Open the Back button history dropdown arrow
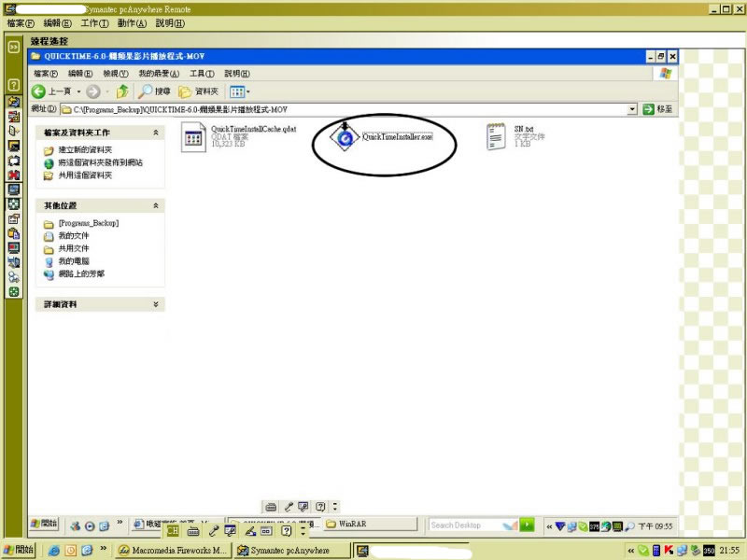 point(78,91)
